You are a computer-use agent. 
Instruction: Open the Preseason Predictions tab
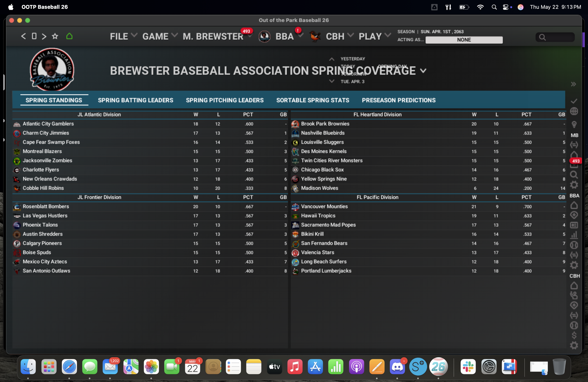click(x=399, y=100)
